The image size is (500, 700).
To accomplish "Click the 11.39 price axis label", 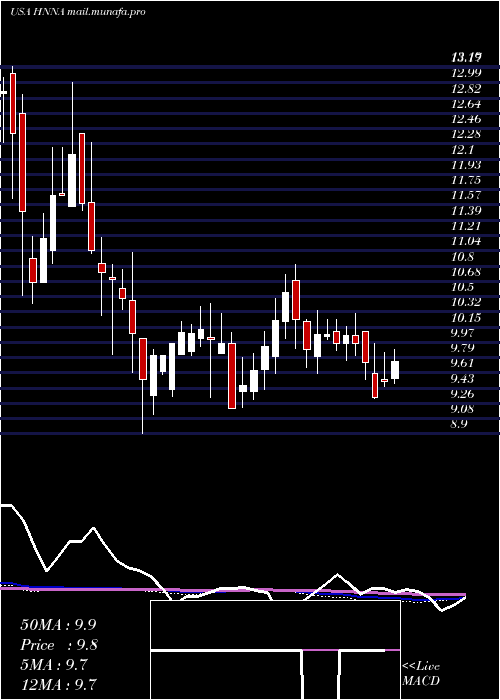I will point(466,211).
